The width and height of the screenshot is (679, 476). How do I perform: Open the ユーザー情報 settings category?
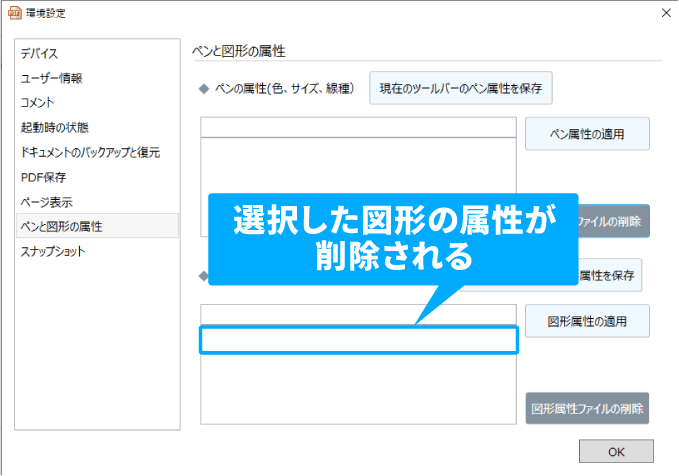(x=52, y=78)
